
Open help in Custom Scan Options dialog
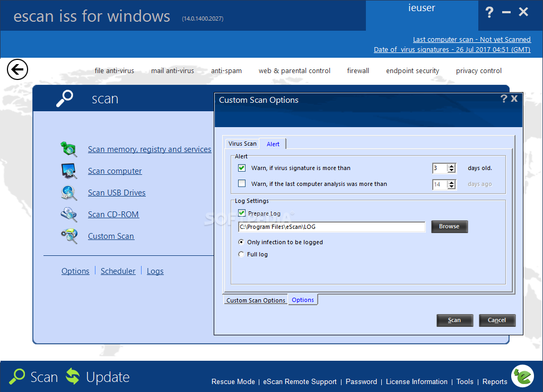pos(504,99)
